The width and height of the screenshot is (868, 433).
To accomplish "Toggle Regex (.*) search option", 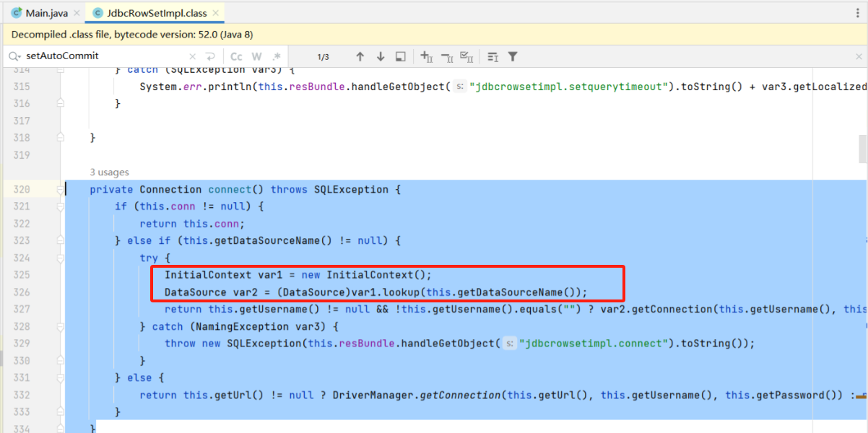I will pos(277,56).
